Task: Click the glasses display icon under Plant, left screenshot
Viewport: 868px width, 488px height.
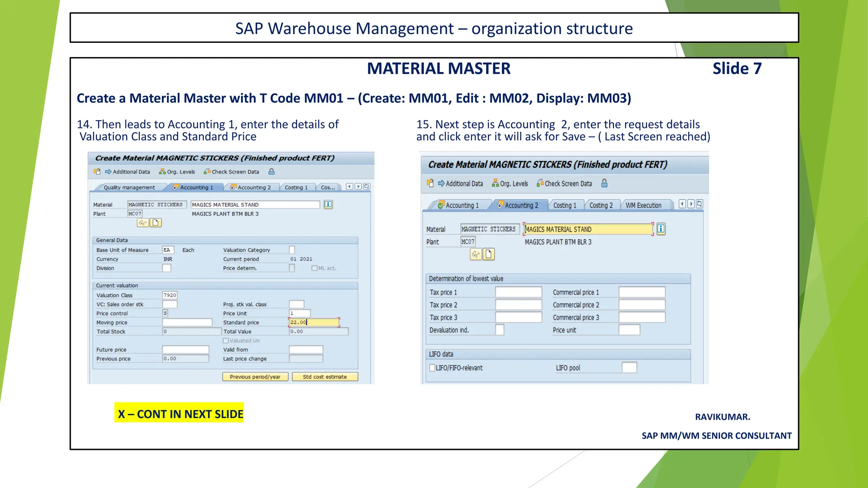Action: tap(143, 222)
